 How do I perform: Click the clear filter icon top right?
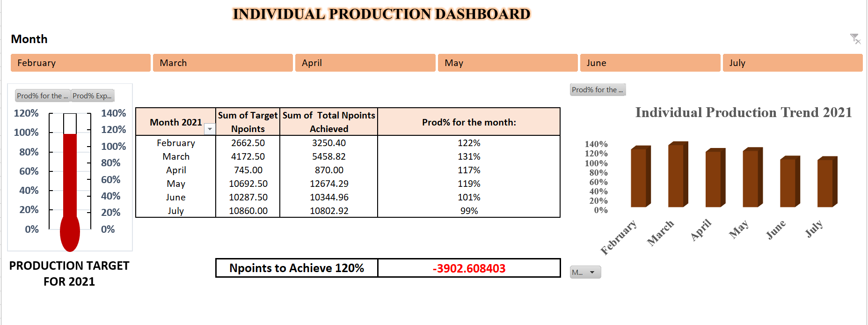[856, 39]
